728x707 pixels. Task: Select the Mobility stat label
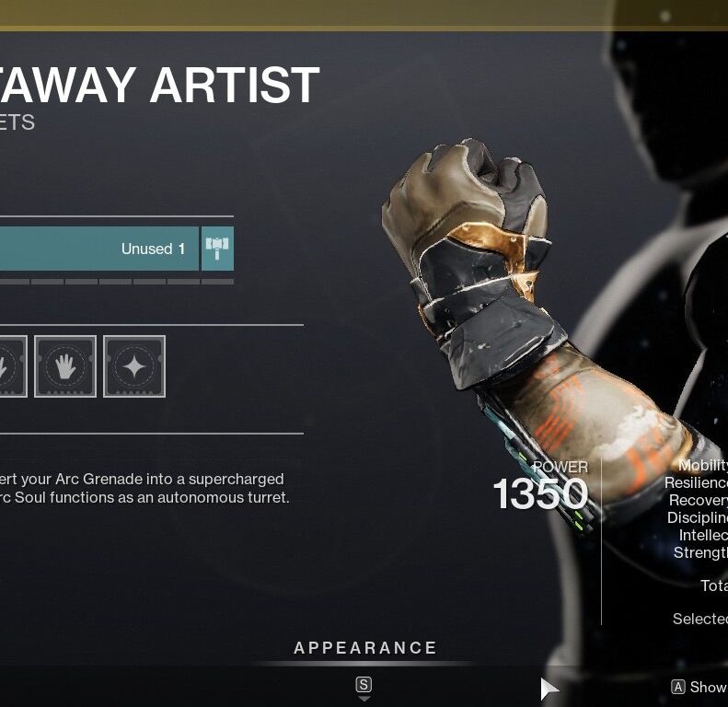click(702, 465)
